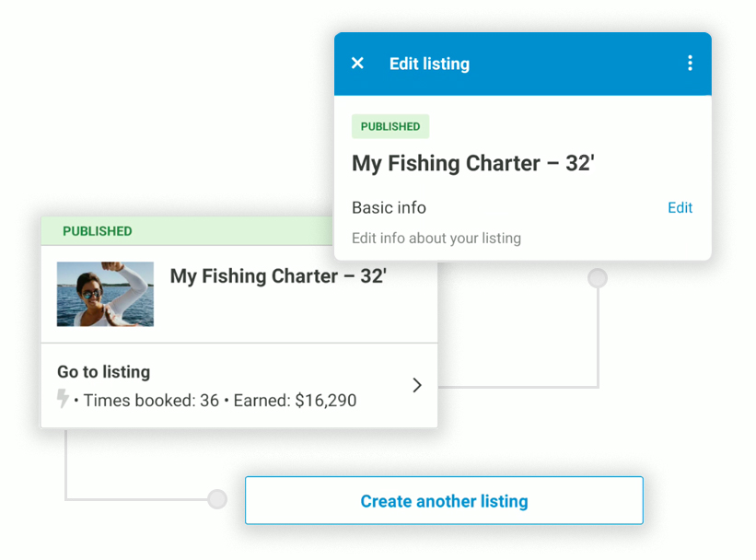
Task: Click the Edit info about your listing description
Action: pyautogui.click(x=436, y=239)
